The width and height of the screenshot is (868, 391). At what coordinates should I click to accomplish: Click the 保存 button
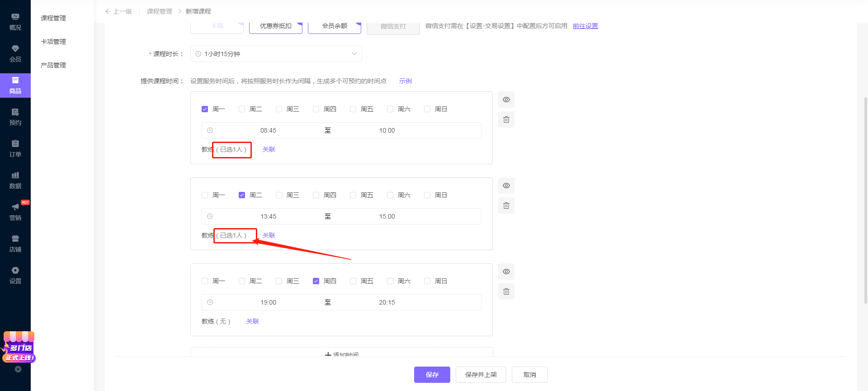coord(432,375)
